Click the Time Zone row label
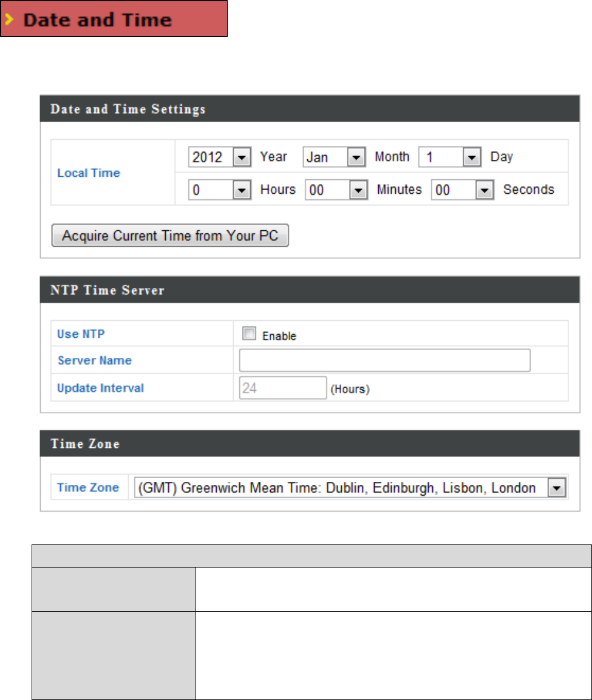Screen dimensions: 592x700 pos(88,487)
